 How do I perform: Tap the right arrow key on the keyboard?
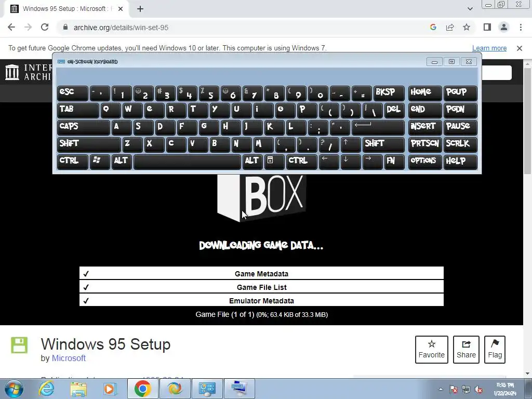[372, 162]
